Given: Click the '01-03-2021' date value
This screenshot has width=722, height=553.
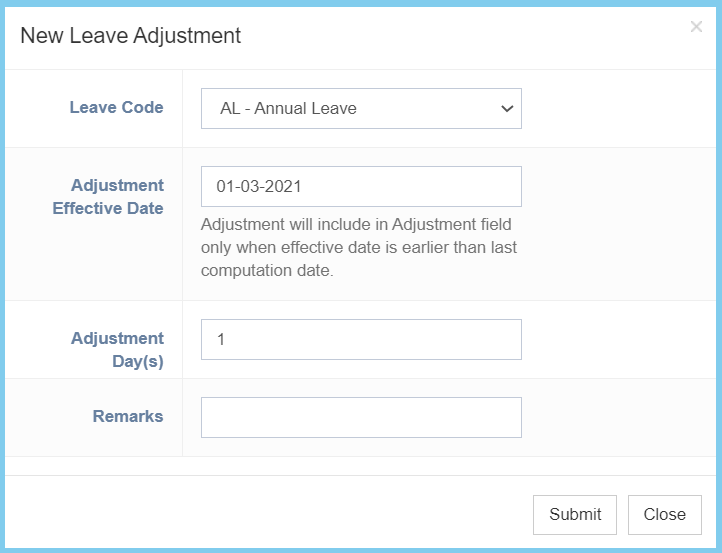Looking at the screenshot, I should click(259, 186).
